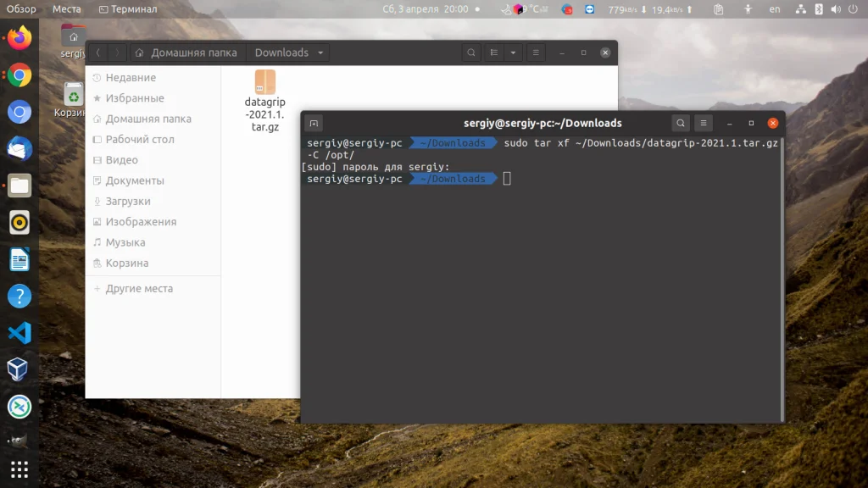Open the Загрузки sidebar entry
Screen dimensions: 868x488
pos(127,201)
